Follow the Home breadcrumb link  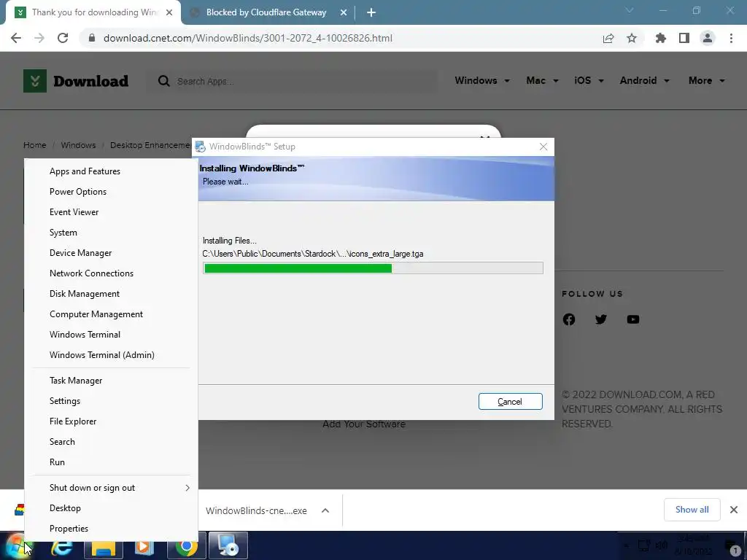point(35,145)
